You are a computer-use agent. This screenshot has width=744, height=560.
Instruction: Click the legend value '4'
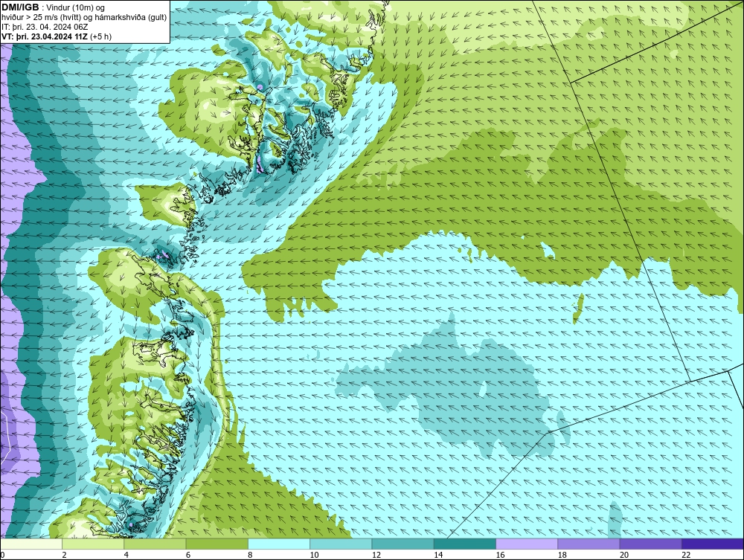(x=126, y=555)
